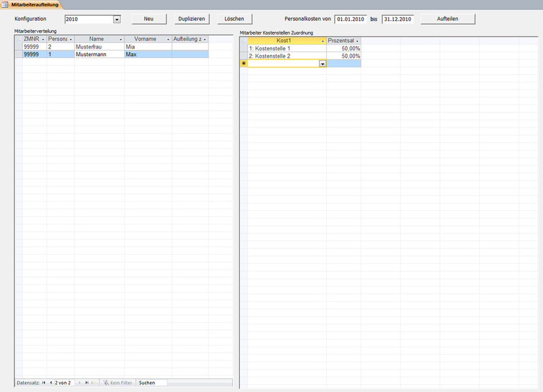The height and width of the screenshot is (392, 543).
Task: Click the 50,00% cell for Kostenstelle 2
Action: [344, 56]
